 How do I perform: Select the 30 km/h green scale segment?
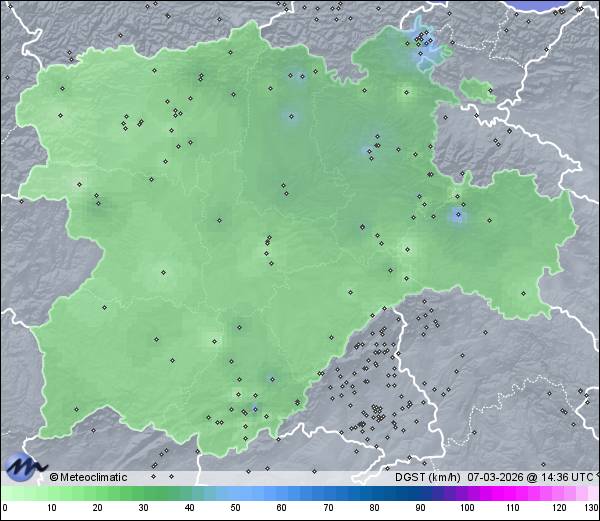(143, 508)
